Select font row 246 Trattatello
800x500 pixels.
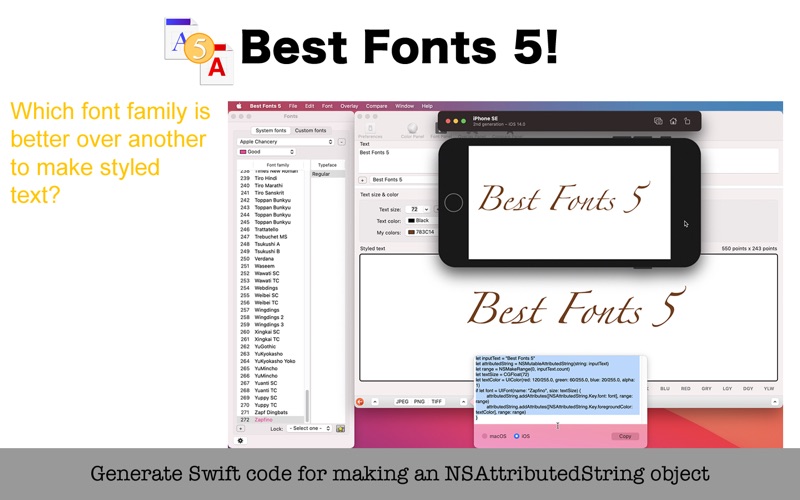coord(272,230)
